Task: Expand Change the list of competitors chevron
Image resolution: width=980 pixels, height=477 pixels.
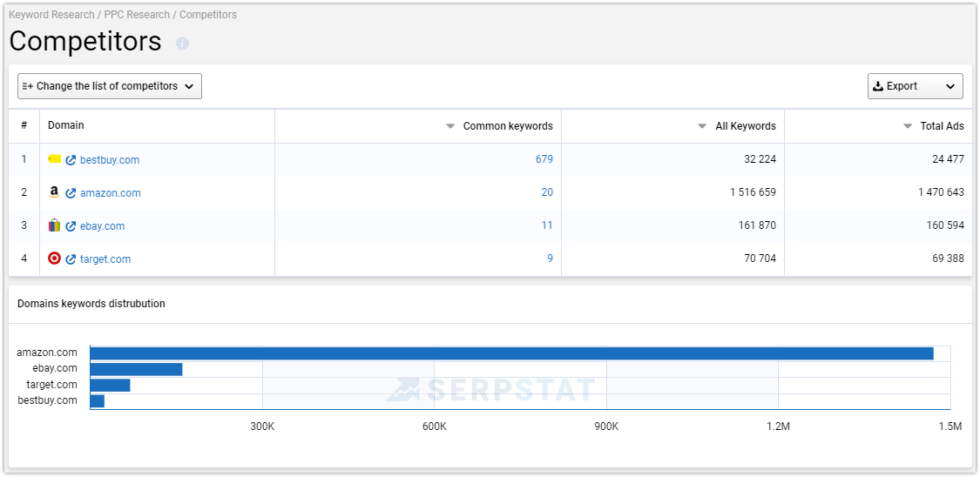Action: [189, 87]
